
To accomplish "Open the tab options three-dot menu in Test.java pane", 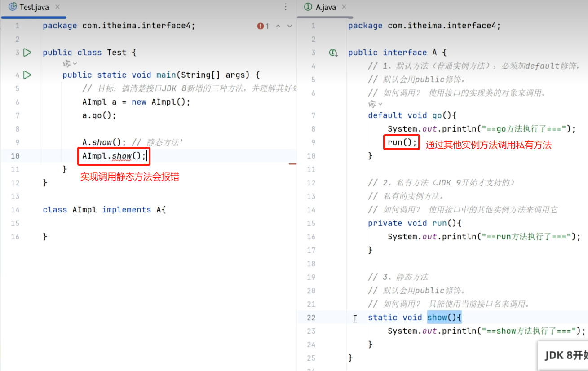I will pos(286,7).
